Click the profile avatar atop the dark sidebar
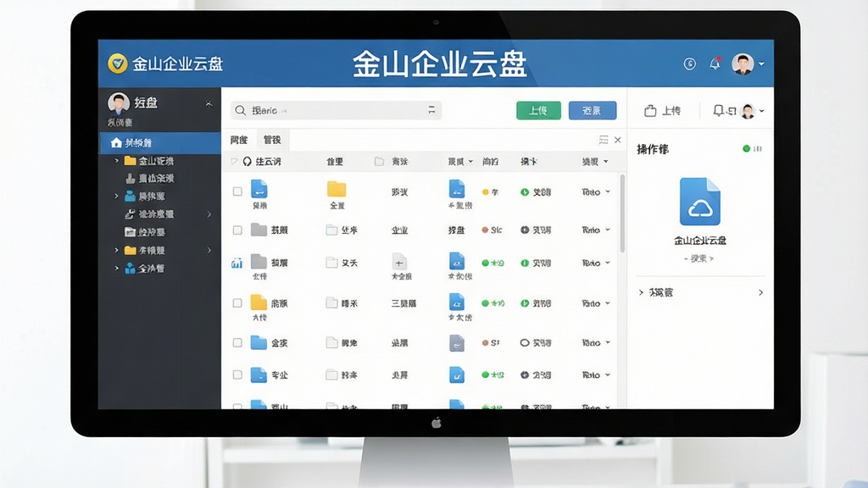The height and width of the screenshot is (488, 868). click(119, 103)
